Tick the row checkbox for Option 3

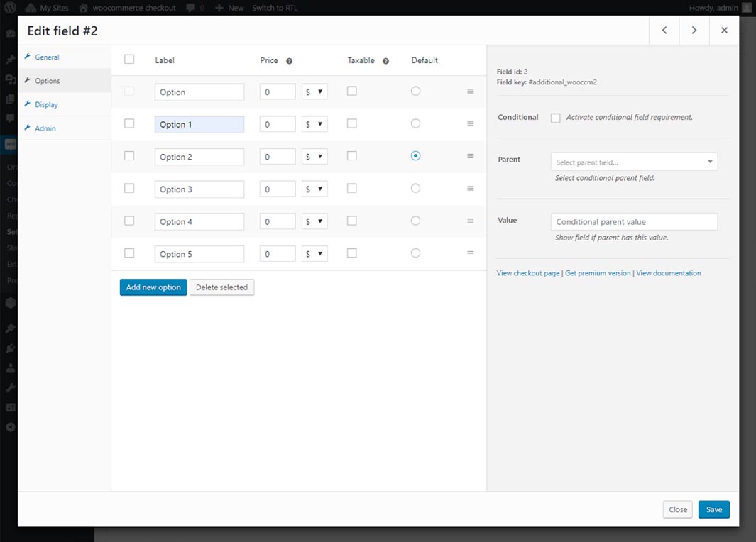coord(129,188)
